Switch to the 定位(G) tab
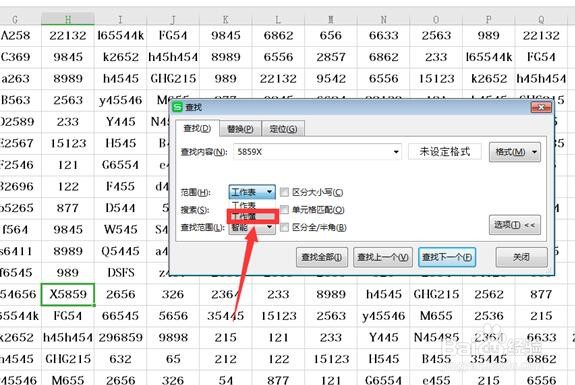The height and width of the screenshot is (385, 575). [x=283, y=129]
